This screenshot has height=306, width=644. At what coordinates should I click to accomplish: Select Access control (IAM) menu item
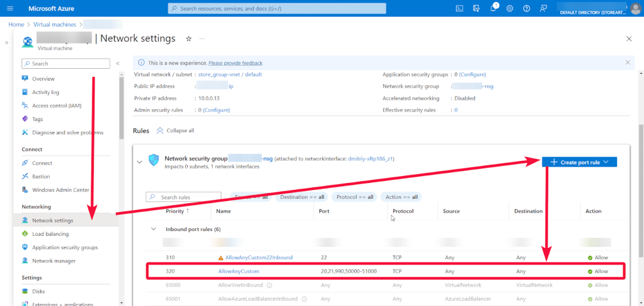pyautogui.click(x=56, y=105)
